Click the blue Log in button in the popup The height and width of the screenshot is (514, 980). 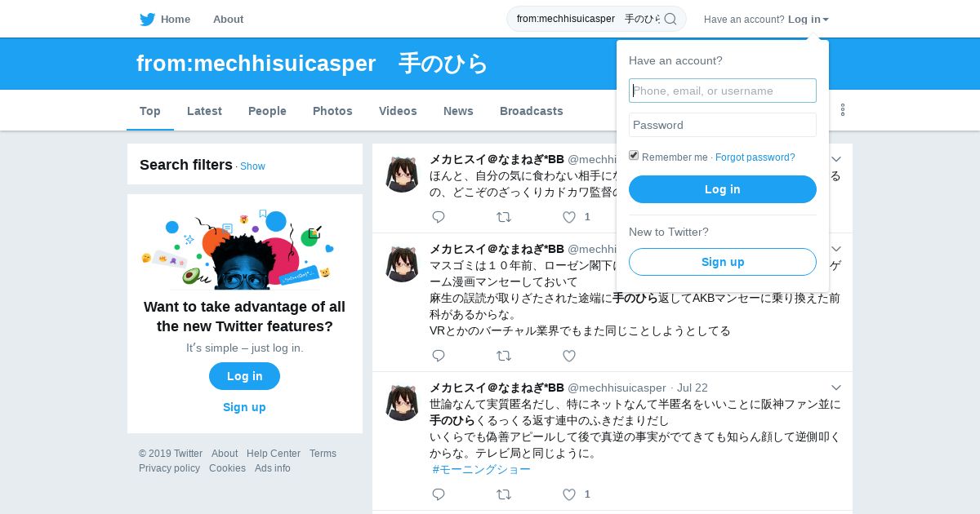[x=723, y=189]
